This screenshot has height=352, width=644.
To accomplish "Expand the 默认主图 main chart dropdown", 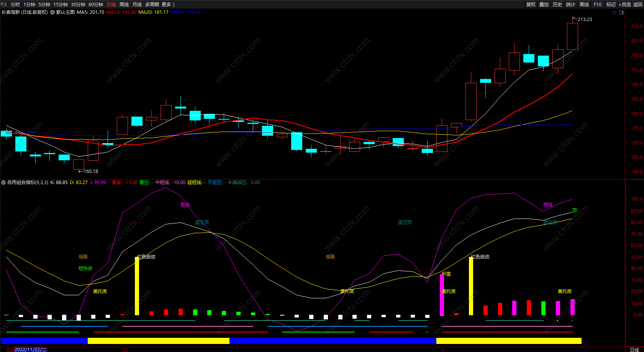I will pos(52,12).
